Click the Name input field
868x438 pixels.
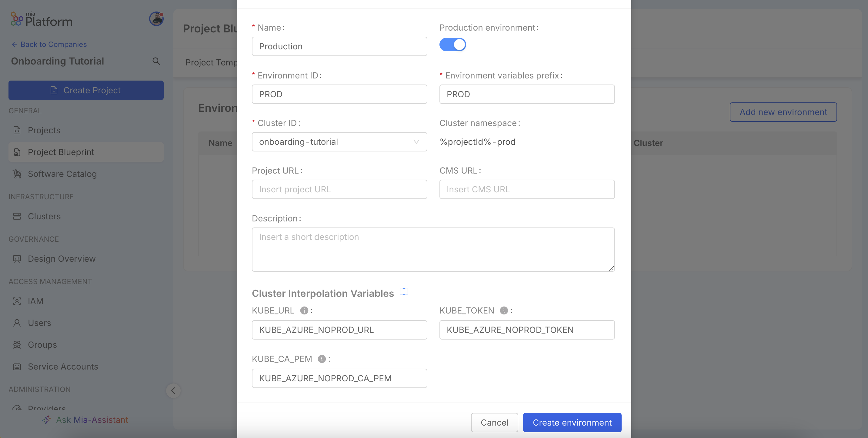339,46
